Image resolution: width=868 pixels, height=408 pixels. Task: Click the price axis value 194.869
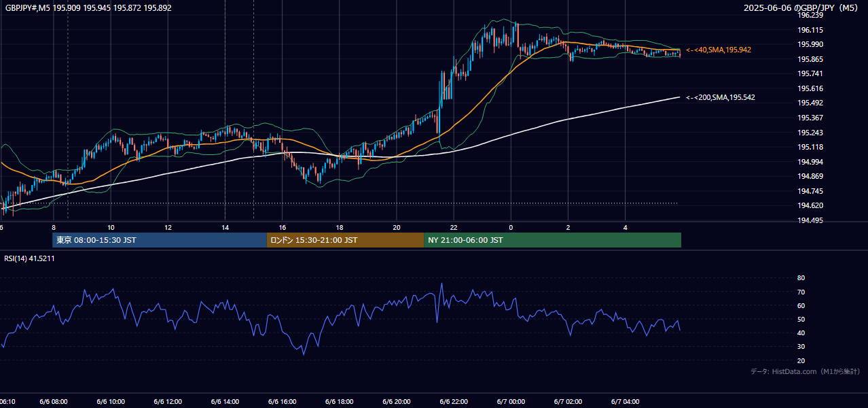pos(810,177)
